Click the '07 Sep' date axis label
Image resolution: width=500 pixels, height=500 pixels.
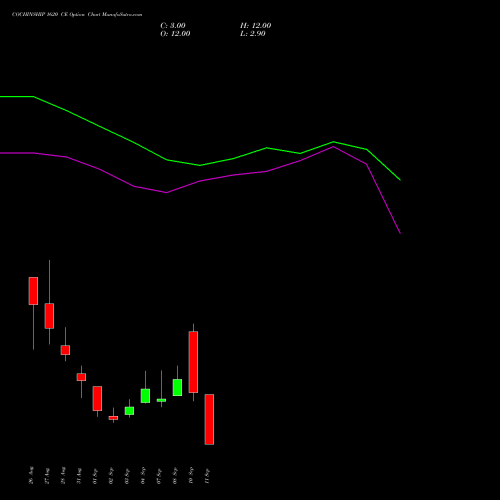[x=159, y=476]
